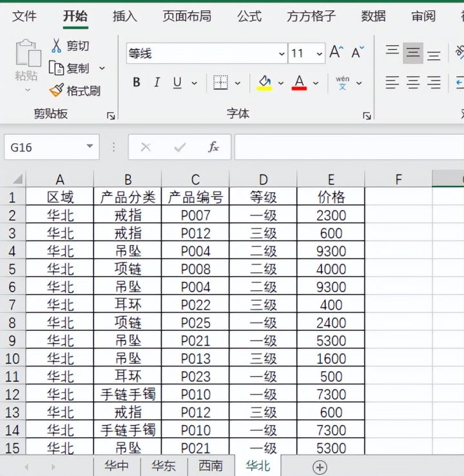
Task: Select the Format Painter brush
Action: (75, 90)
